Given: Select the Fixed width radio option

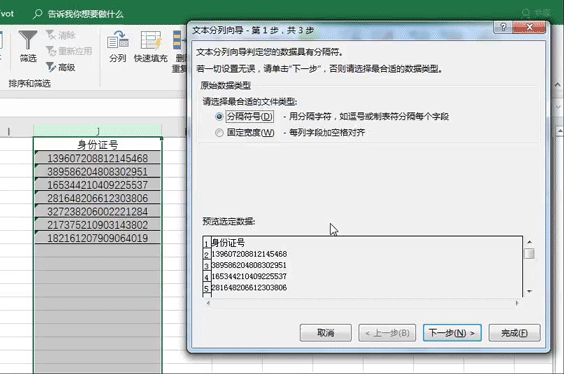Looking at the screenshot, I should (219, 133).
